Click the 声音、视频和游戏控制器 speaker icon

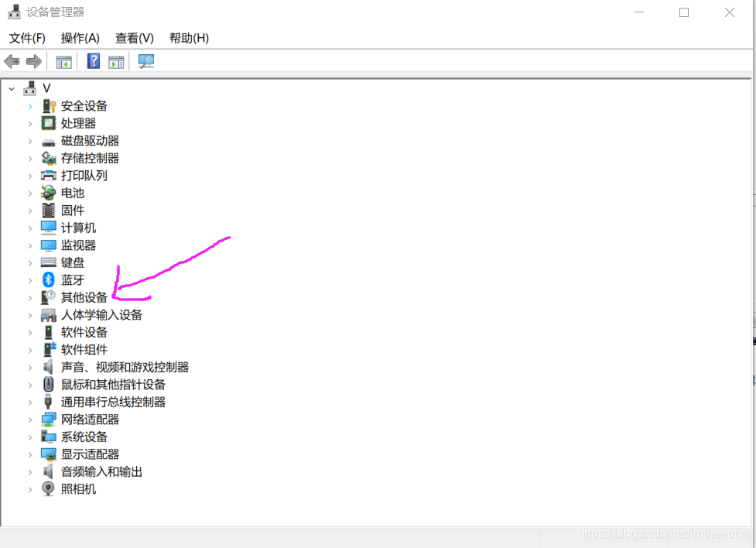coord(48,367)
